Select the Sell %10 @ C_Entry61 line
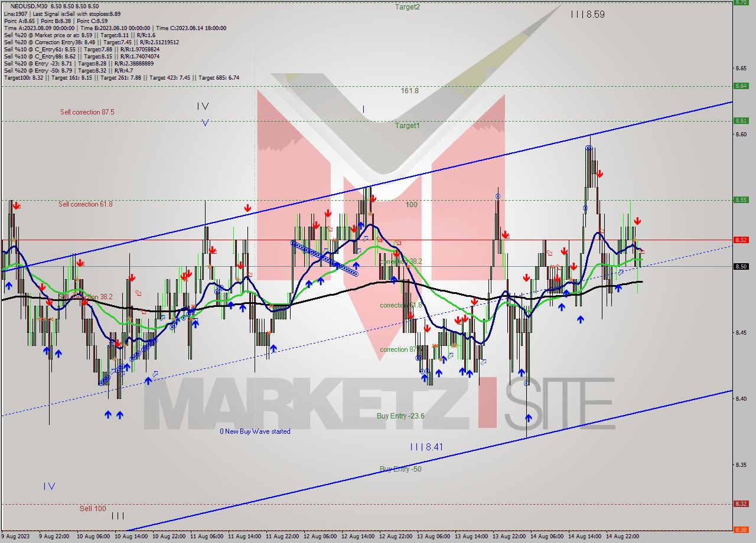This screenshot has height=543, width=756. coord(82,49)
